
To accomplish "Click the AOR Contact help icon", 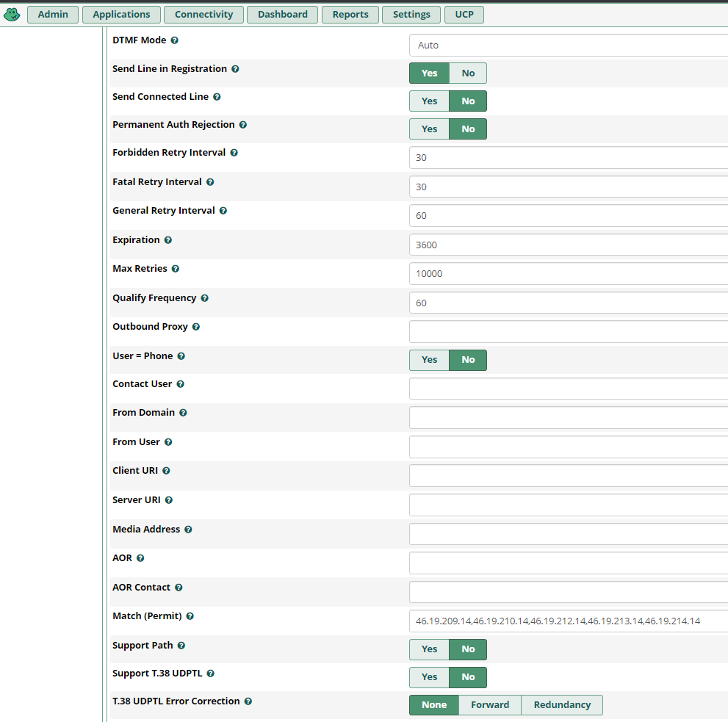I will click(x=179, y=588).
